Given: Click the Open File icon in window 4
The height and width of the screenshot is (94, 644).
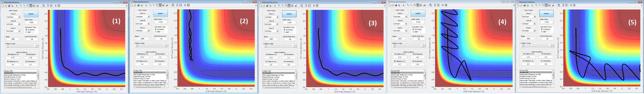Looking at the screenshot, I should (392, 5).
